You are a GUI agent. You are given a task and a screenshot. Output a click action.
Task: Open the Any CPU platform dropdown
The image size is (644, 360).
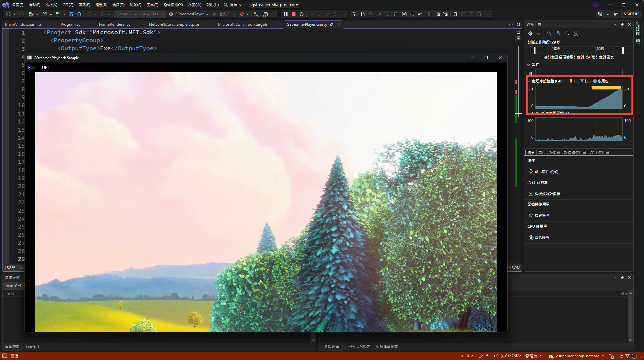point(154,14)
